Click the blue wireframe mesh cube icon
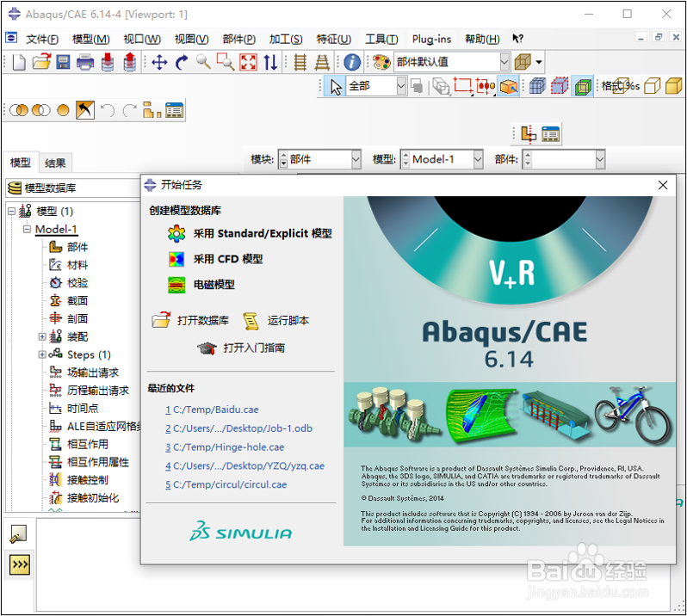 tap(537, 86)
